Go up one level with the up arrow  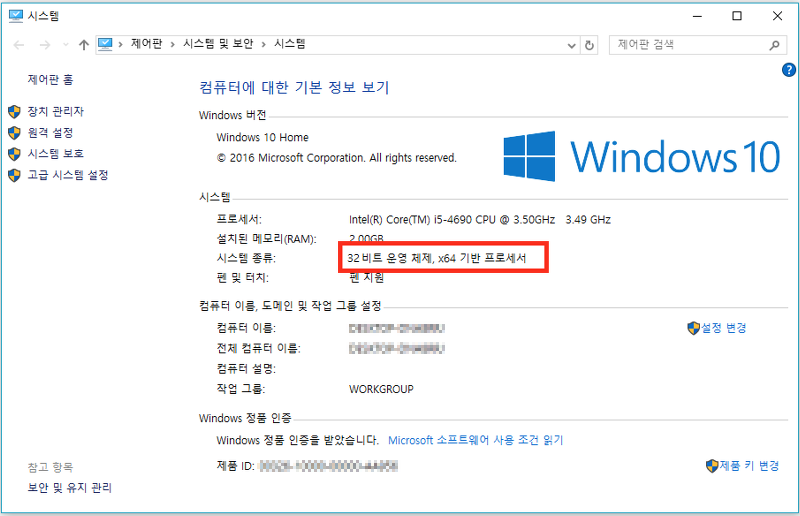pyautogui.click(x=84, y=45)
